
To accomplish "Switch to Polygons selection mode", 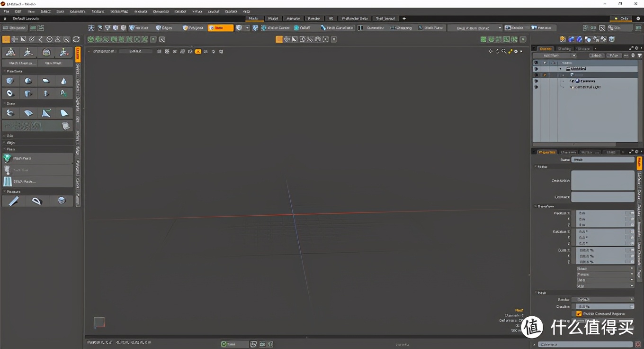I will pyautogui.click(x=193, y=28).
